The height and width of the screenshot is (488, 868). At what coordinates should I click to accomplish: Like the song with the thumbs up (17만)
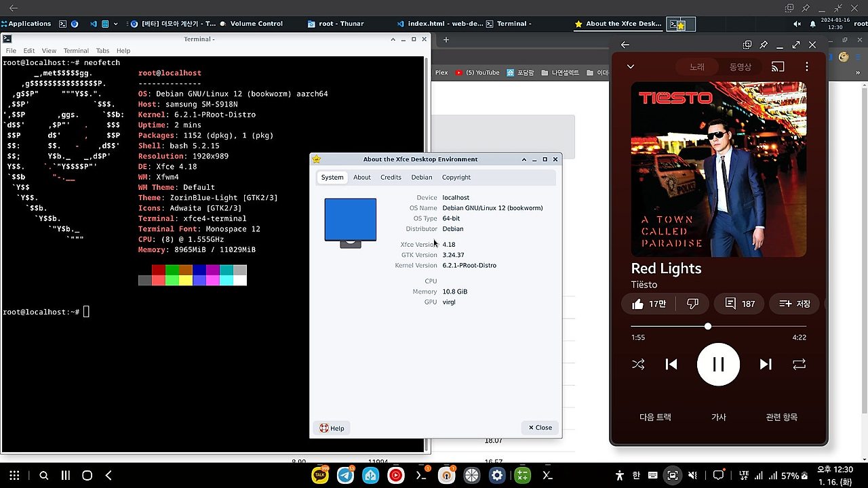(649, 304)
